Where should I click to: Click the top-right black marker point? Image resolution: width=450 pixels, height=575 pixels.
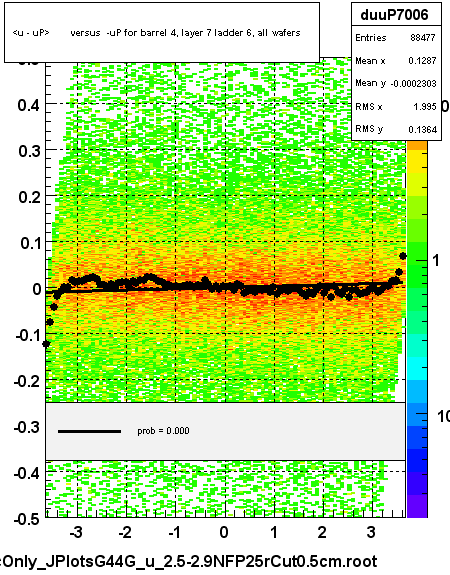click(x=403, y=256)
